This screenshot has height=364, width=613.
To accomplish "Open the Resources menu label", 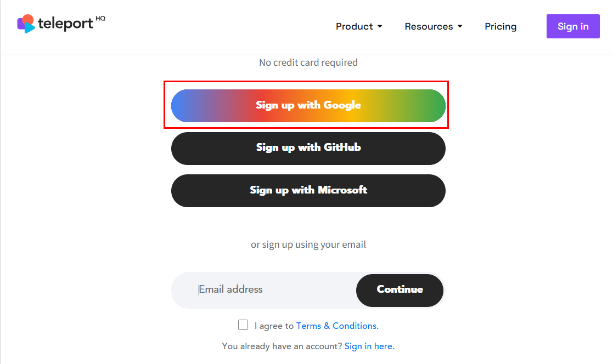I will point(429,26).
